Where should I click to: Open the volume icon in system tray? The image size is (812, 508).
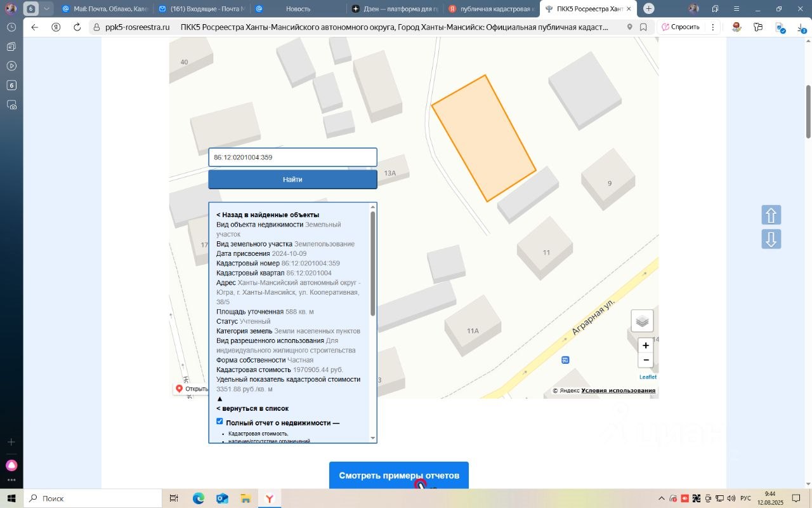click(731, 498)
